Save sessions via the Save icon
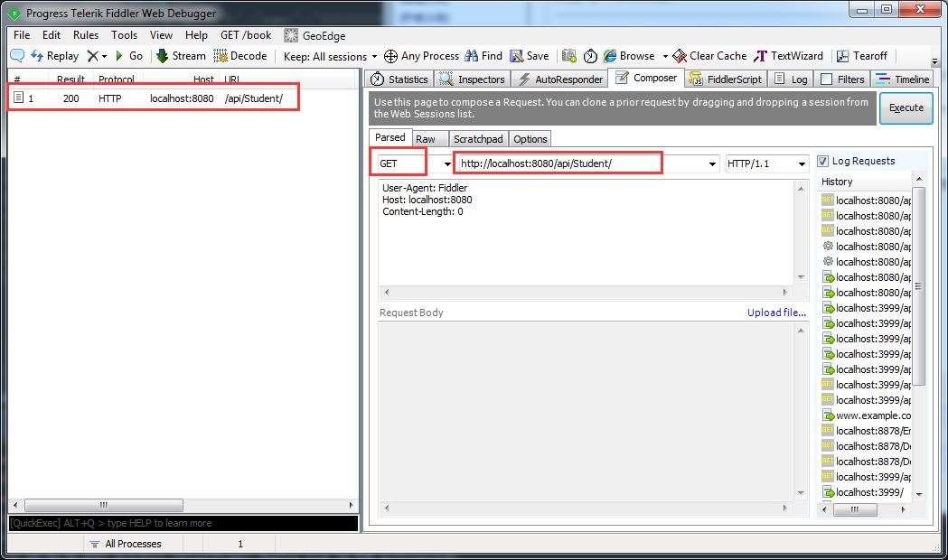Image resolution: width=948 pixels, height=560 pixels. 529,56
